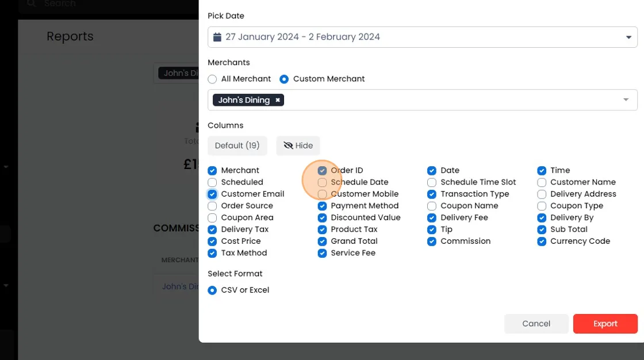Image resolution: width=644 pixels, height=360 pixels.
Task: Uncheck the Delivery By column
Action: pyautogui.click(x=542, y=218)
